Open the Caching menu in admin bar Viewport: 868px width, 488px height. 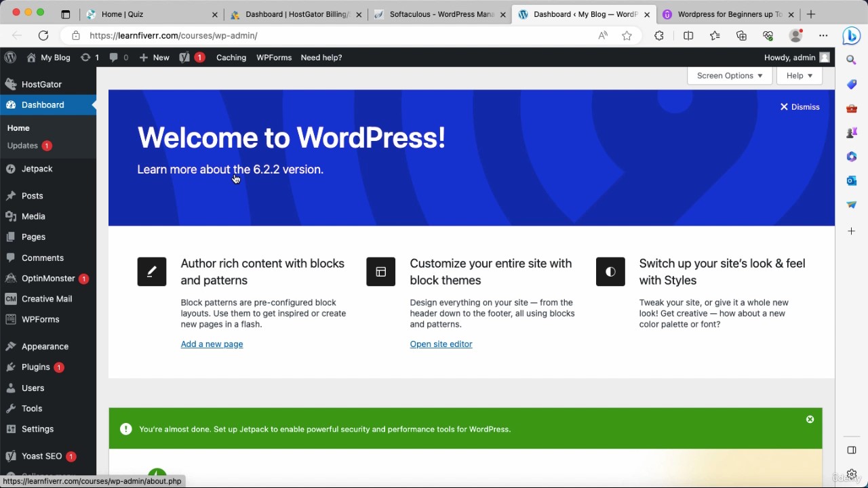[231, 58]
